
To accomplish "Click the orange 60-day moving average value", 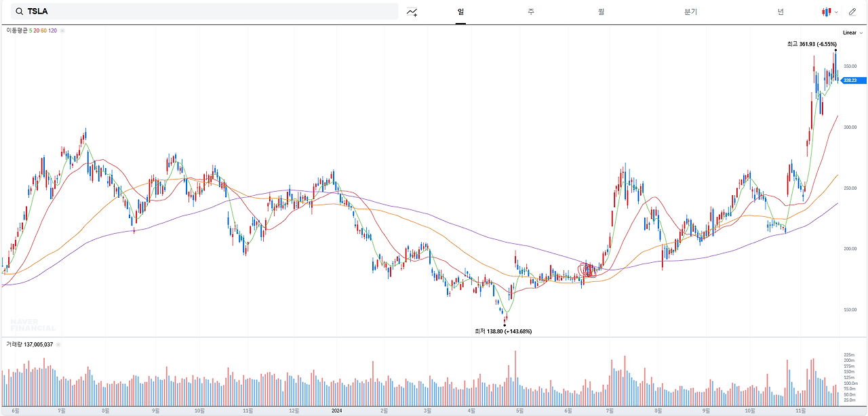I will coord(43,30).
